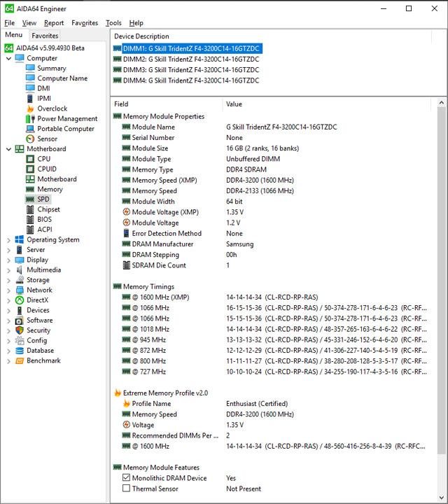Viewport: 448px width, 504px height.
Task: Open the Favorites menu in menu bar
Action: tap(85, 23)
